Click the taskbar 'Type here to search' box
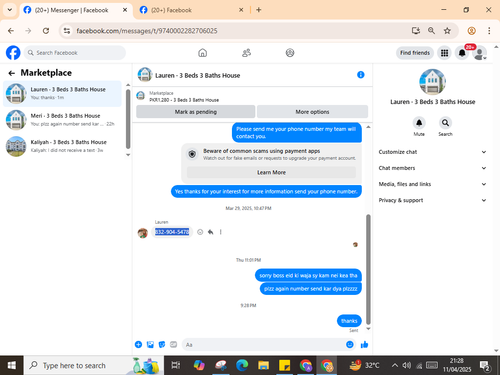 point(94,365)
